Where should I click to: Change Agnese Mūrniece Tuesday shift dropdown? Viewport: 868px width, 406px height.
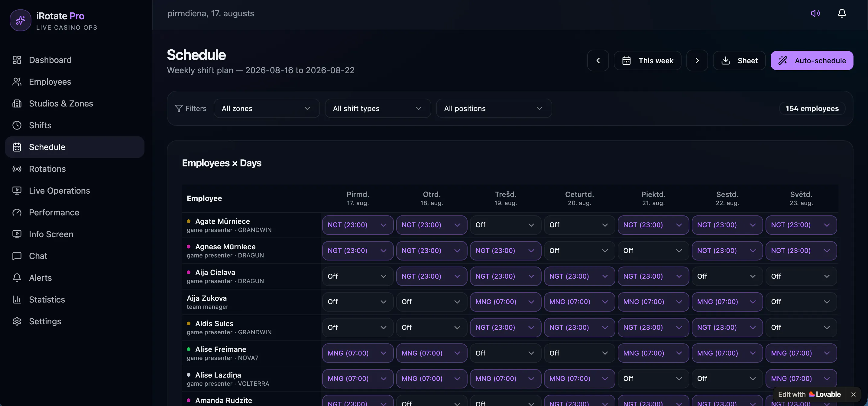point(431,250)
